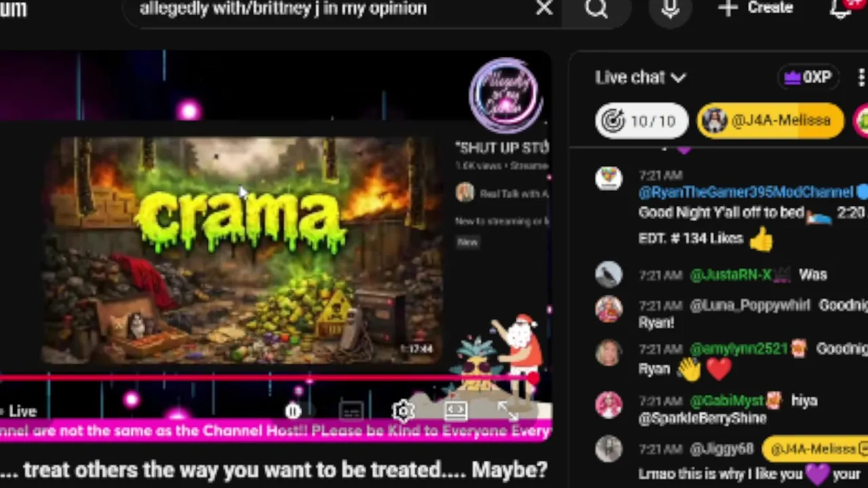Click the red heart emoji
This screenshot has width=868, height=488.
pyautogui.click(x=719, y=369)
